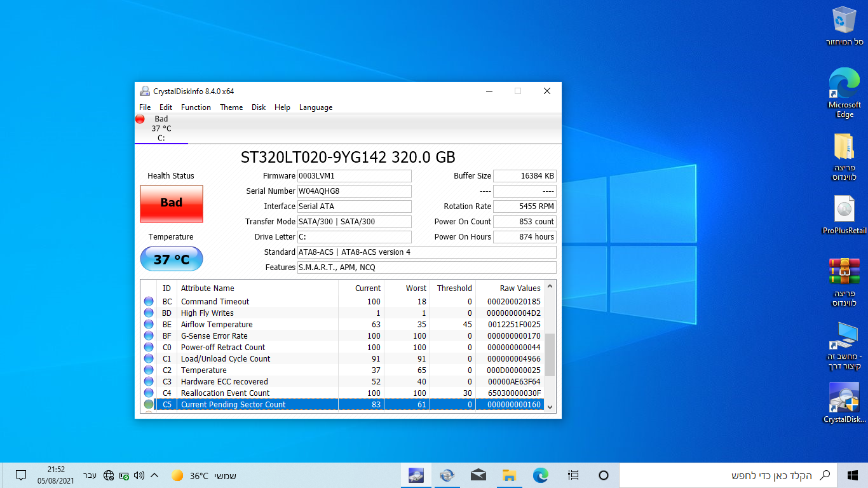Click the Transfer Mode SATA/300 field
The height and width of the screenshot is (488, 868).
click(x=355, y=222)
